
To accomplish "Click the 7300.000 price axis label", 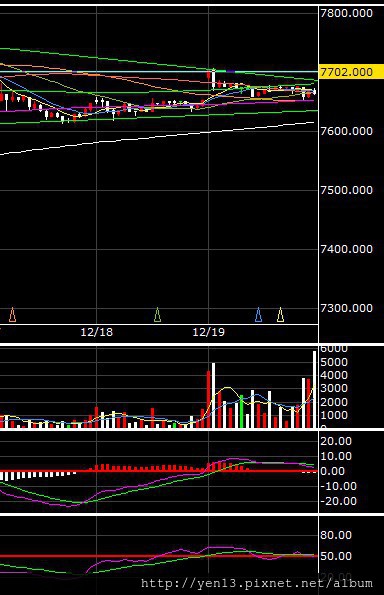I will coord(346,308).
